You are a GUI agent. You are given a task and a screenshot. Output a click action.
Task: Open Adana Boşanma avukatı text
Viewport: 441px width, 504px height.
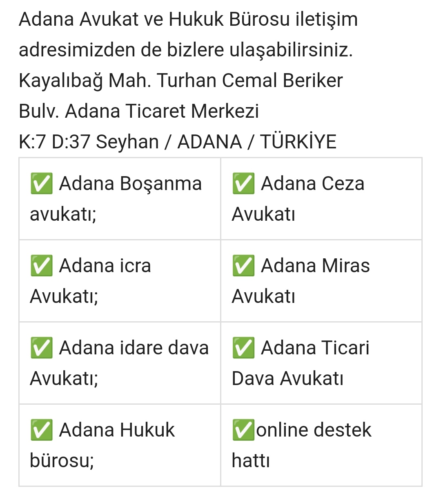[x=116, y=199]
